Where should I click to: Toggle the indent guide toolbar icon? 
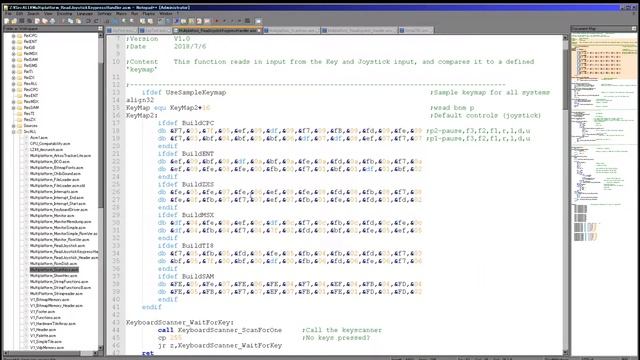pos(177,21)
